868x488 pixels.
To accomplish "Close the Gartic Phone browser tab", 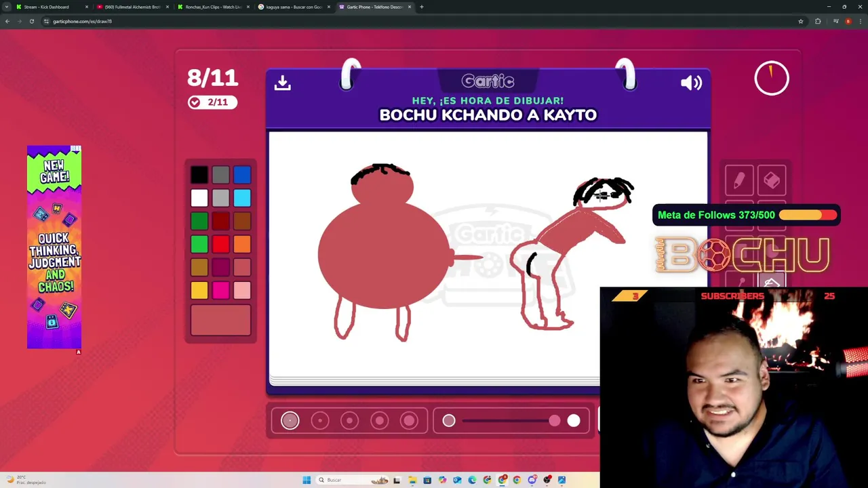I will tap(410, 7).
